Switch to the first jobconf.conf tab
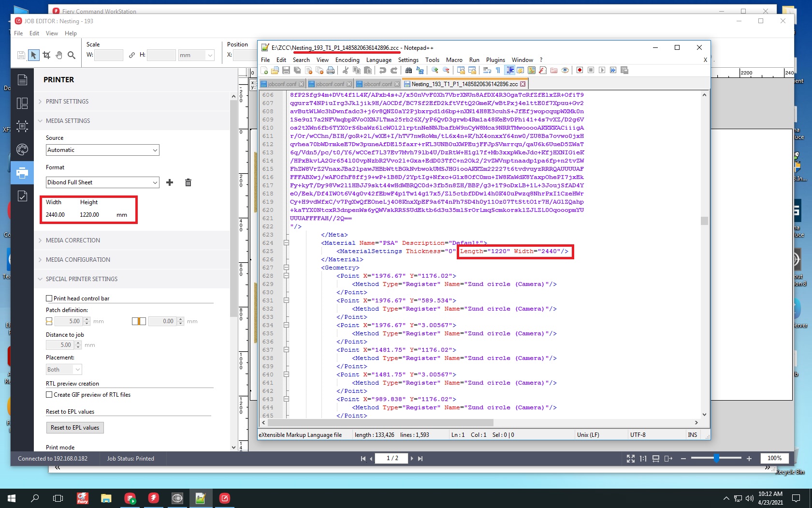This screenshot has height=508, width=812. click(x=282, y=84)
